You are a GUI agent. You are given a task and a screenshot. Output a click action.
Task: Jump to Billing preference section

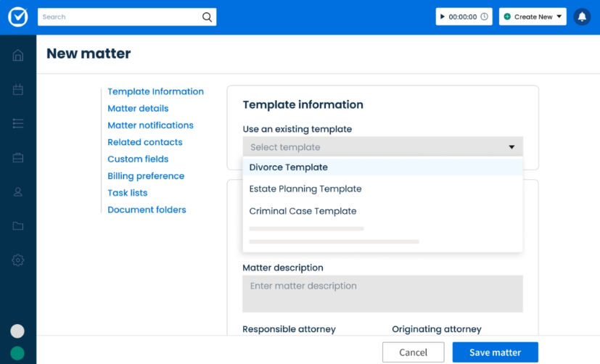click(x=146, y=176)
